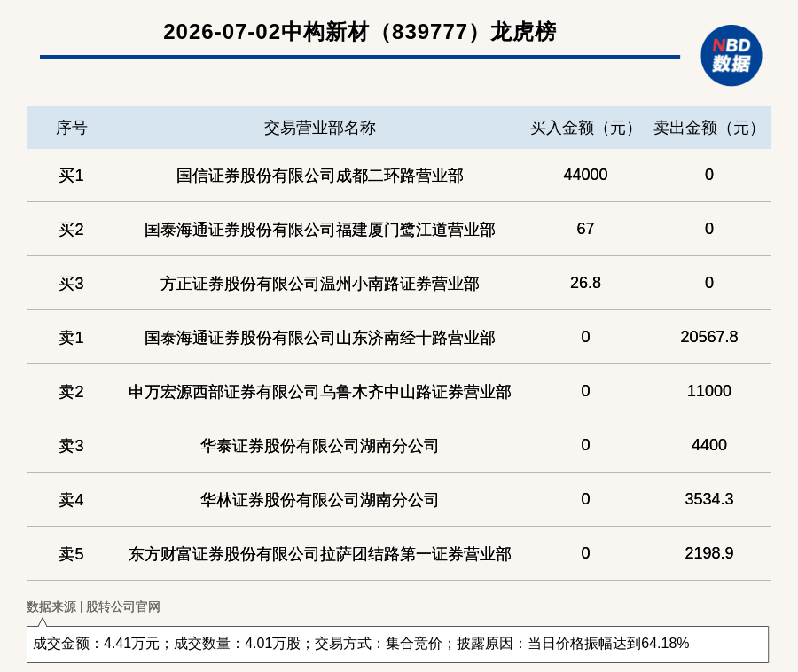Click the buy amount 0 in row 卖1
Viewport: 798px width, 672px height.
pyautogui.click(x=585, y=336)
